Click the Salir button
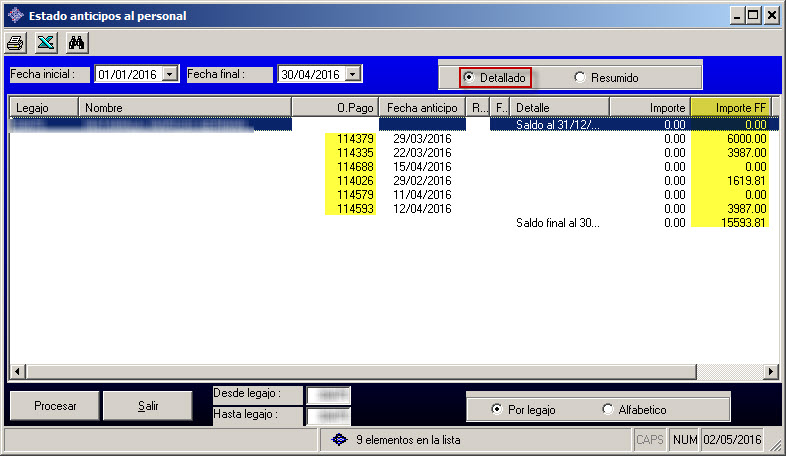786x456 pixels. (149, 406)
